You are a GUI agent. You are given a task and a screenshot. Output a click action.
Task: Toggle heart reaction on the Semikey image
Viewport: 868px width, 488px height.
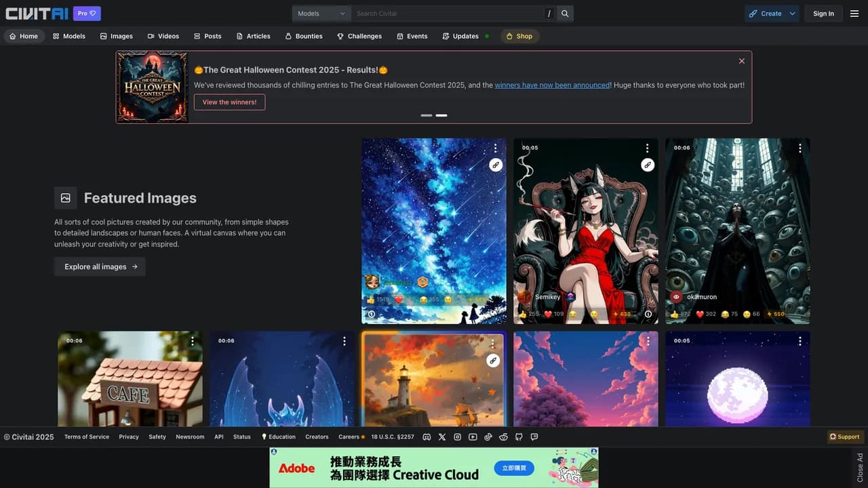click(554, 314)
